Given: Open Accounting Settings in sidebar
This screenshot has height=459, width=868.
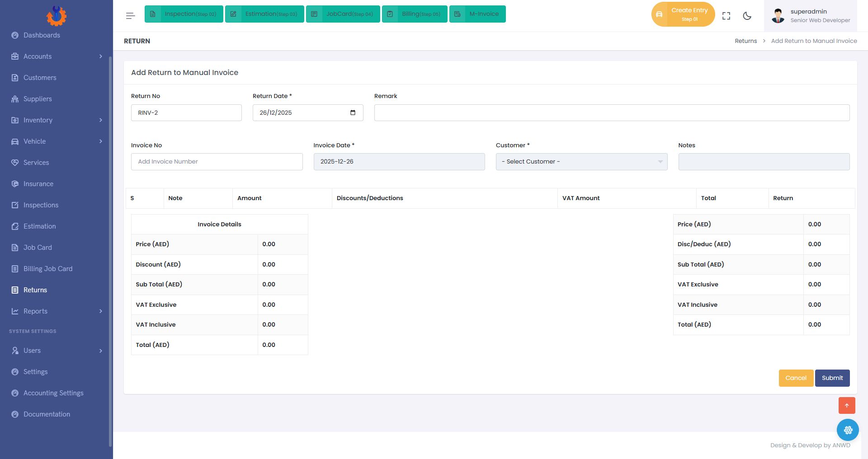Looking at the screenshot, I should point(53,393).
